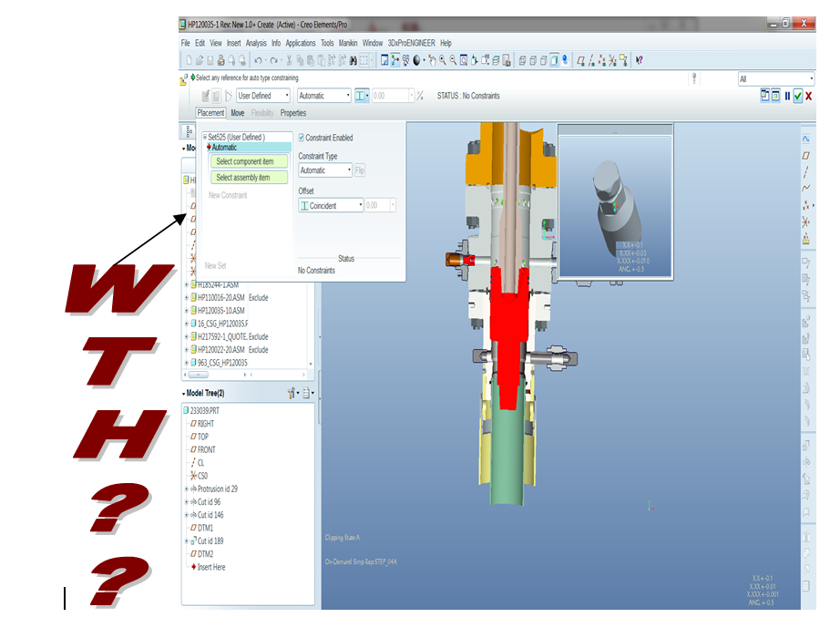The image size is (840, 628).
Task: Toggle coordinate systems display icon
Action: point(612,60)
